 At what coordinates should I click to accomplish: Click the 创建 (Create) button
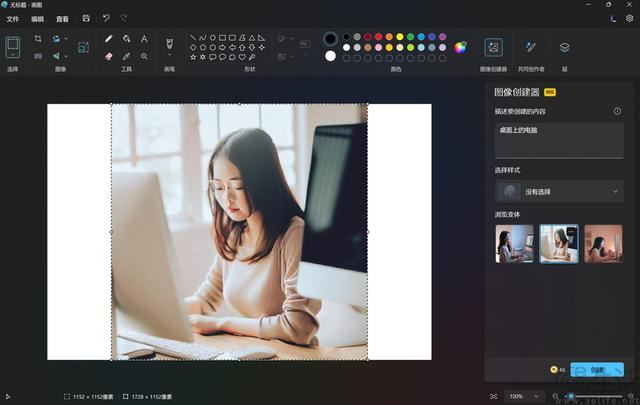(x=597, y=369)
